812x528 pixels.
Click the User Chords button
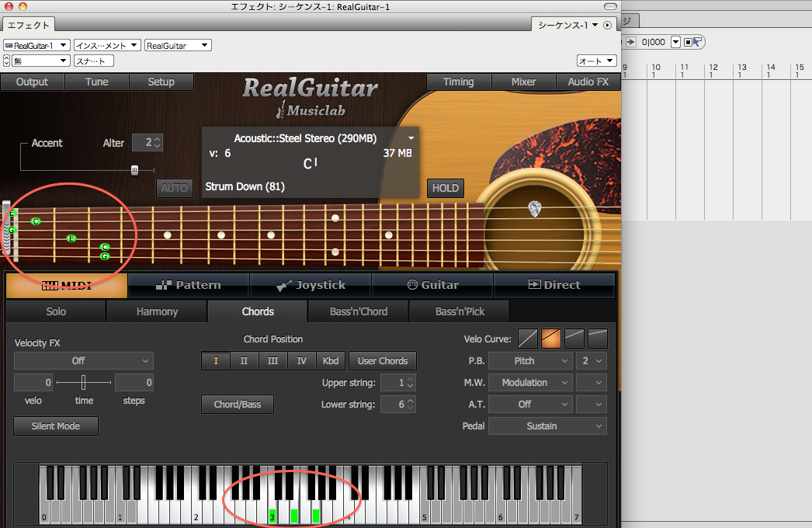(x=382, y=361)
